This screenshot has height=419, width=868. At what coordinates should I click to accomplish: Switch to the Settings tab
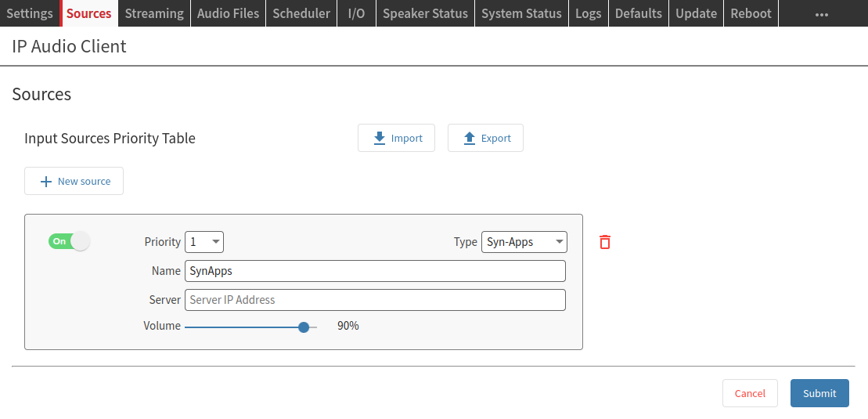pyautogui.click(x=30, y=13)
